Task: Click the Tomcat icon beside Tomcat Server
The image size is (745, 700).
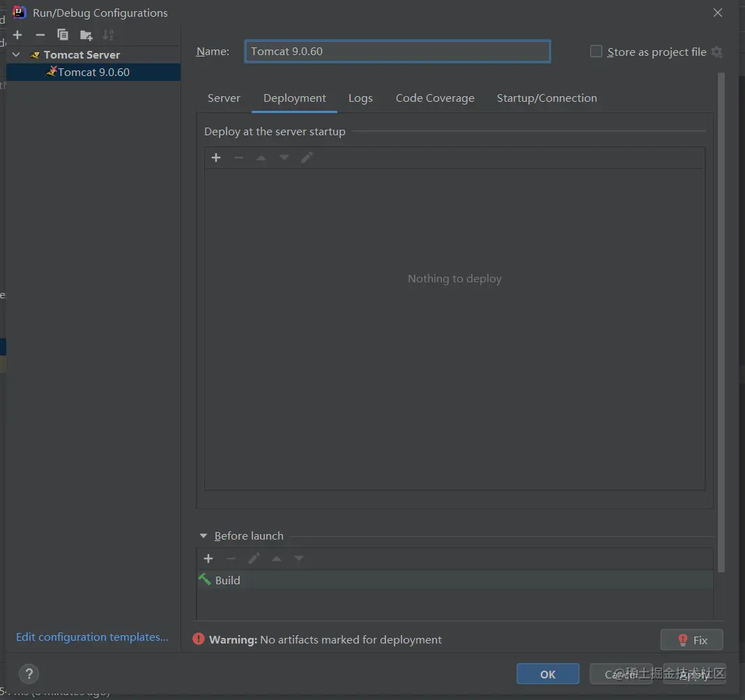Action: pyautogui.click(x=35, y=54)
